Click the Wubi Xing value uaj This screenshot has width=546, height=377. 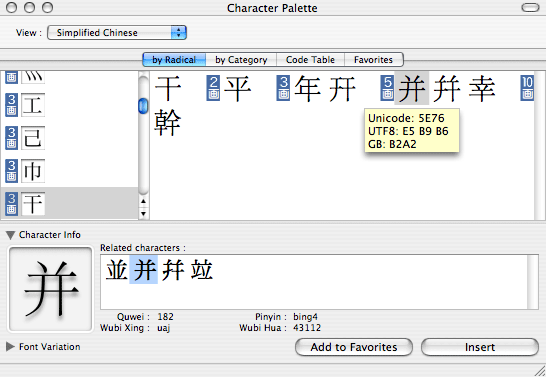(x=163, y=328)
